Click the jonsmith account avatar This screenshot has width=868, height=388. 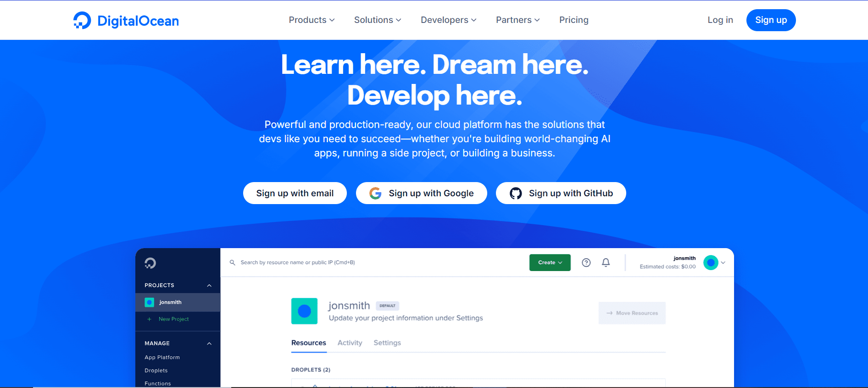(711, 262)
